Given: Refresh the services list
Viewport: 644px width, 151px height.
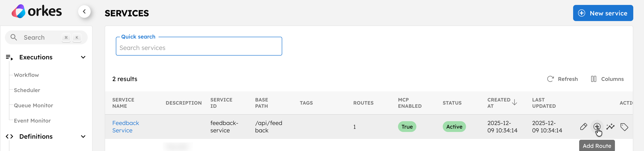Looking at the screenshot, I should pyautogui.click(x=563, y=79).
